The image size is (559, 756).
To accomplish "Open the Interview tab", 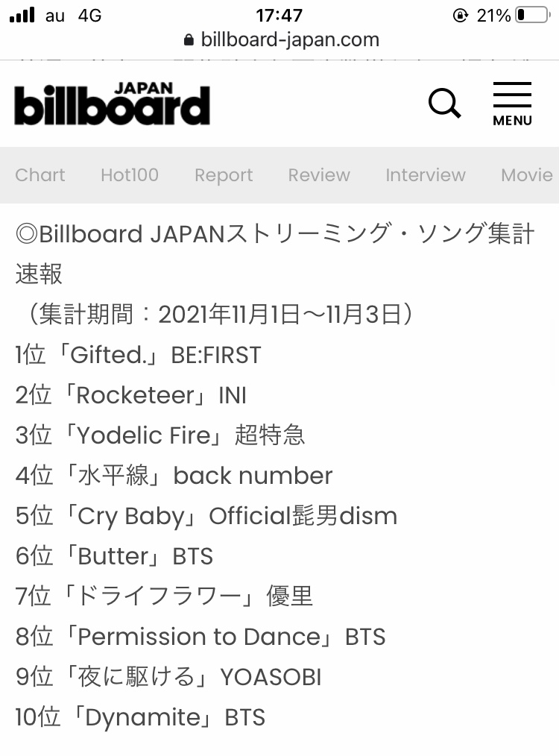I will (x=426, y=174).
